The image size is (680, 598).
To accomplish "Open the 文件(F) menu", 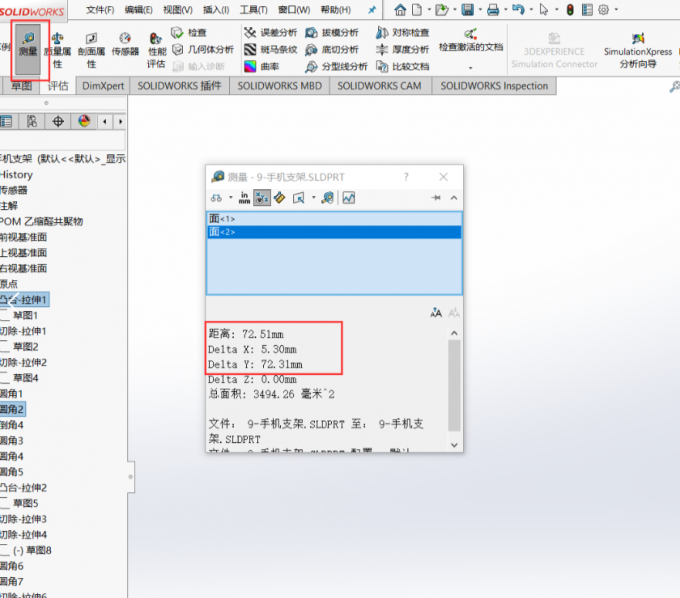I will point(100,10).
